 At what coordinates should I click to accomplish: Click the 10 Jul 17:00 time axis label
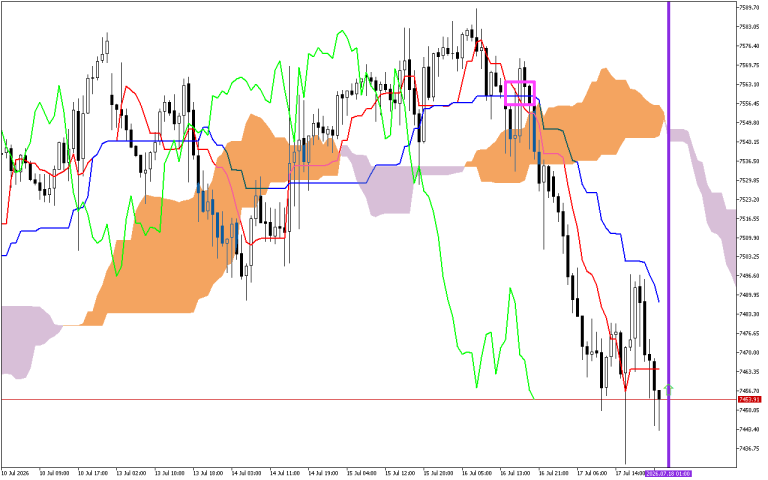(x=93, y=474)
